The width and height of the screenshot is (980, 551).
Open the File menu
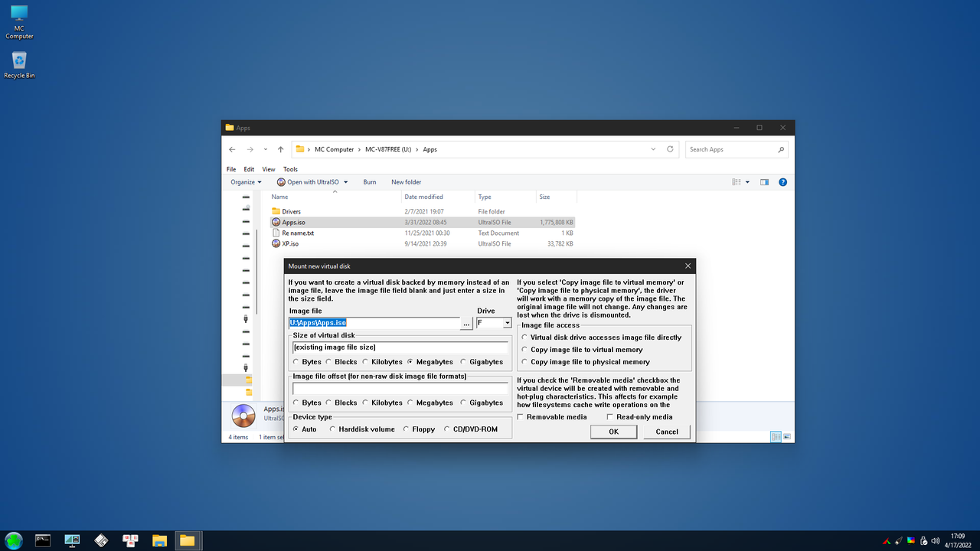[231, 169]
